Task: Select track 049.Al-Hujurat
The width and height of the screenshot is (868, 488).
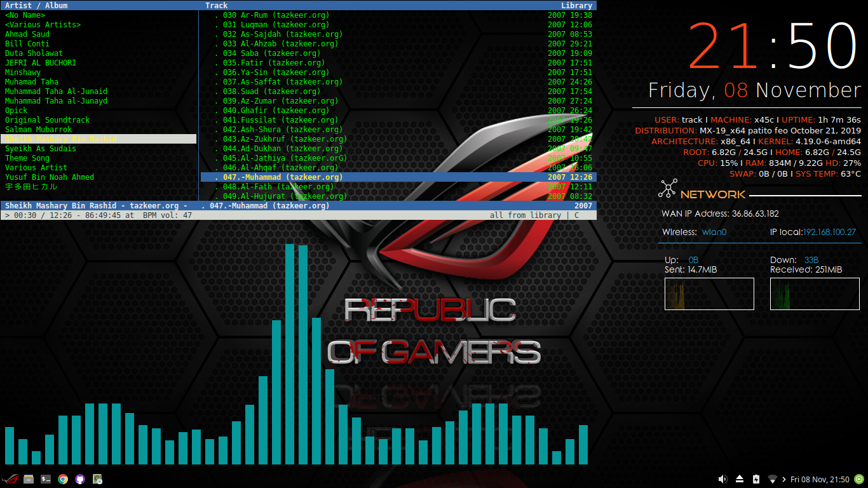Action: [x=398, y=196]
